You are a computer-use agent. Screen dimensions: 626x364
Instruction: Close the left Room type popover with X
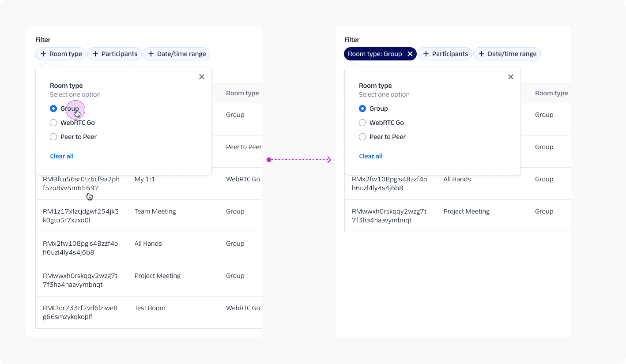(x=202, y=76)
